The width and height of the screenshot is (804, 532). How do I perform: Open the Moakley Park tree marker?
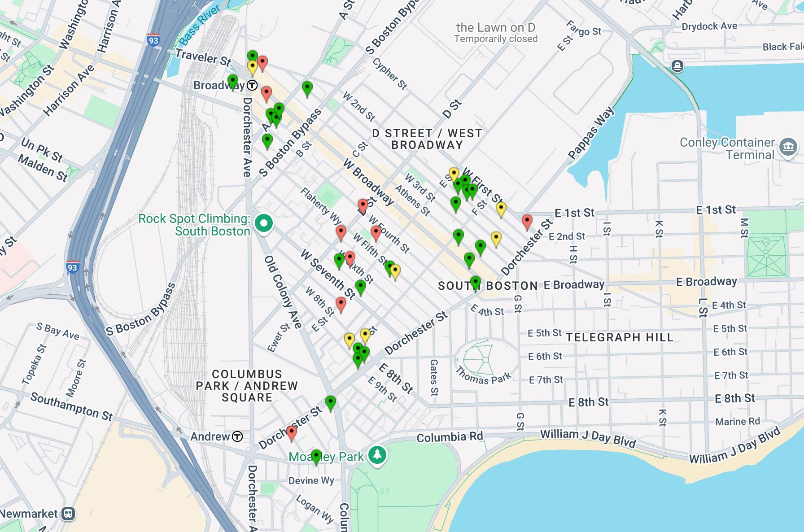(x=377, y=455)
